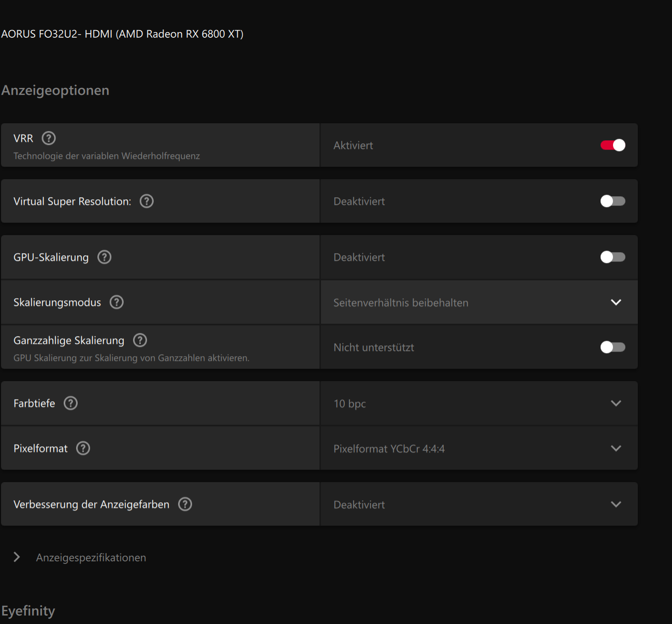
Task: Toggle Ganzzahlige Skalierung switch
Action: tap(612, 347)
